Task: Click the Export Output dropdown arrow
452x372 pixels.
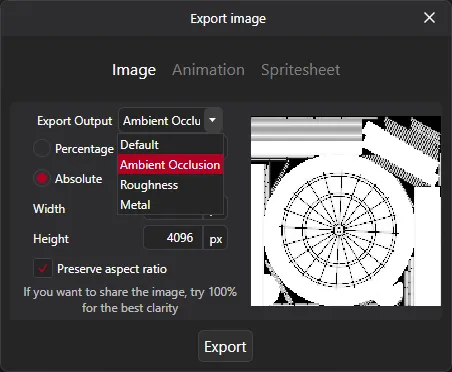Action: pyautogui.click(x=212, y=120)
